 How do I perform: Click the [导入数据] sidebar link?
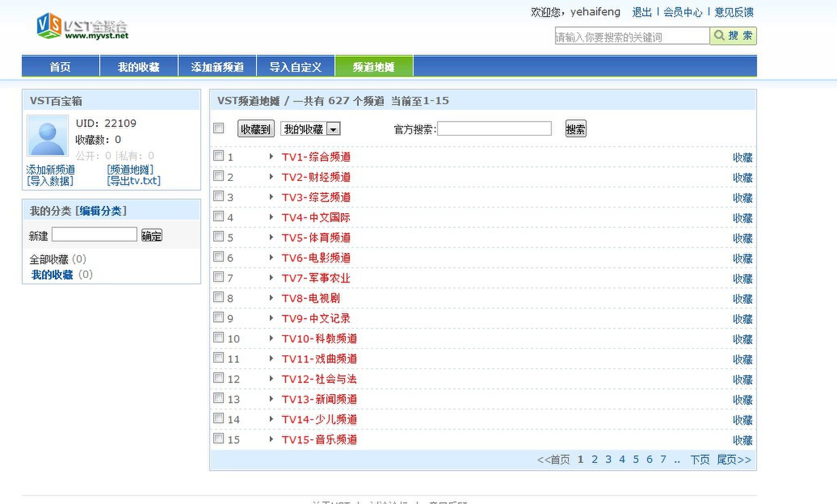[x=50, y=181]
